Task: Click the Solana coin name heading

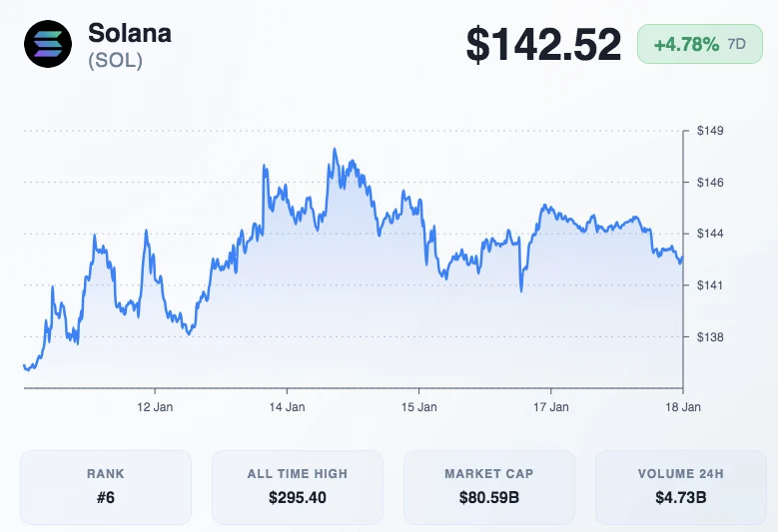Action: (129, 33)
